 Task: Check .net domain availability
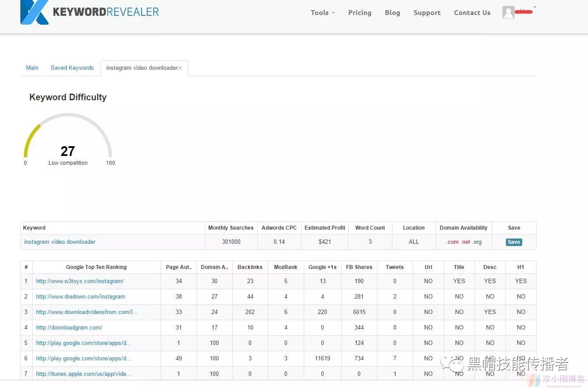coord(465,242)
